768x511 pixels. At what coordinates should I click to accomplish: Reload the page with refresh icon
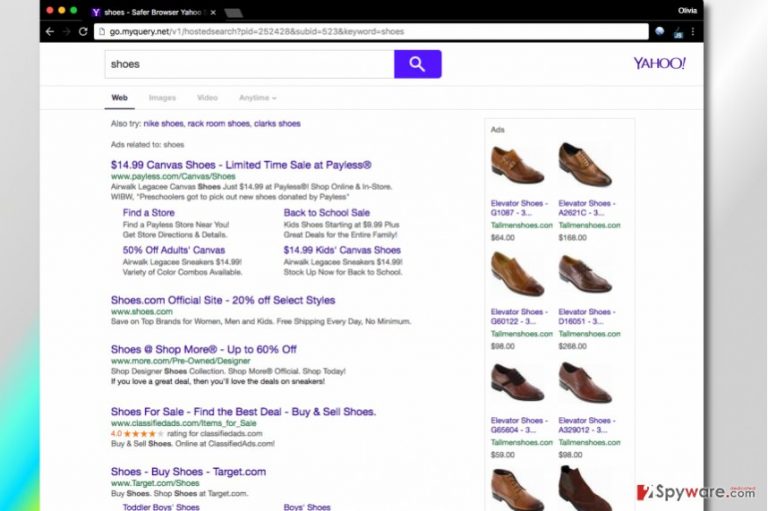tap(83, 31)
